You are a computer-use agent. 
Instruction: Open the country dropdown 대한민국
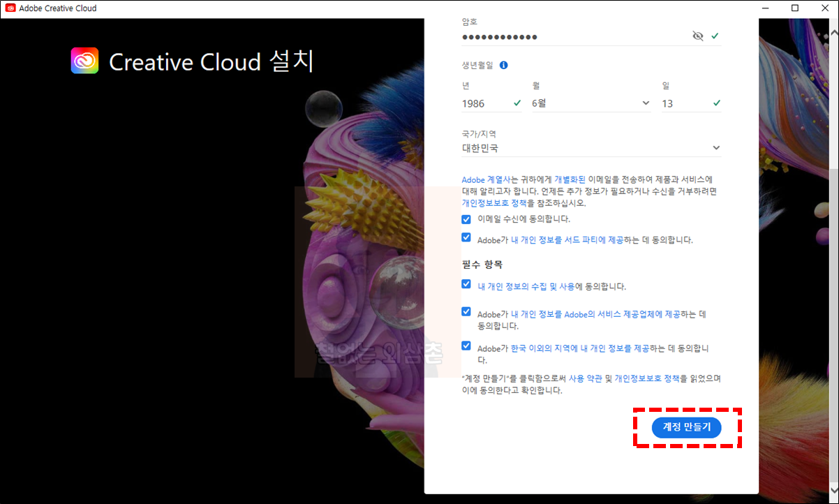click(x=591, y=148)
